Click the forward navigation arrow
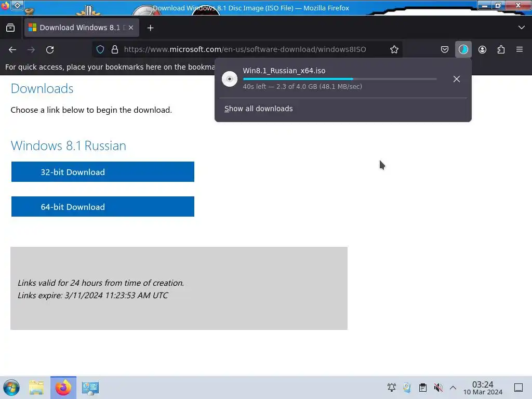 pos(31,49)
